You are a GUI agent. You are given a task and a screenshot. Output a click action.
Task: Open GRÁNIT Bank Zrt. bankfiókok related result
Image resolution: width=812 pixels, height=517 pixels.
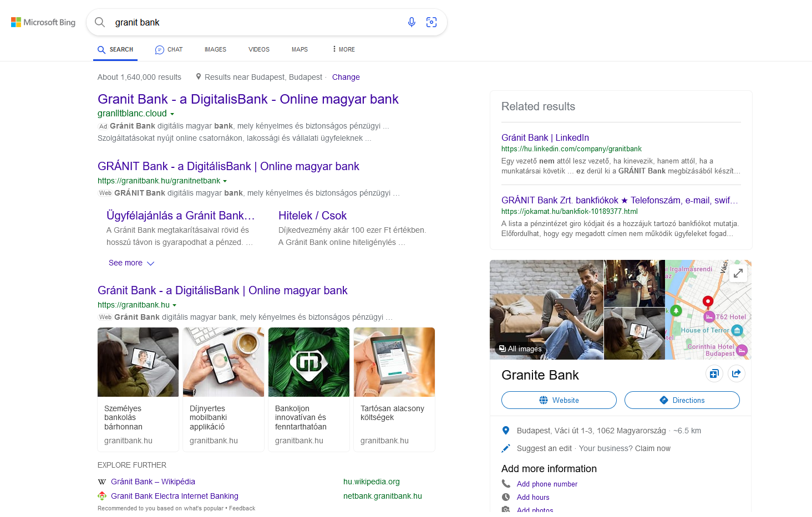click(620, 200)
